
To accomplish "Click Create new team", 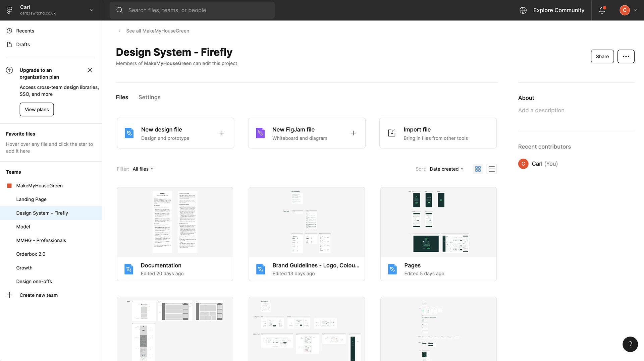I will (39, 295).
